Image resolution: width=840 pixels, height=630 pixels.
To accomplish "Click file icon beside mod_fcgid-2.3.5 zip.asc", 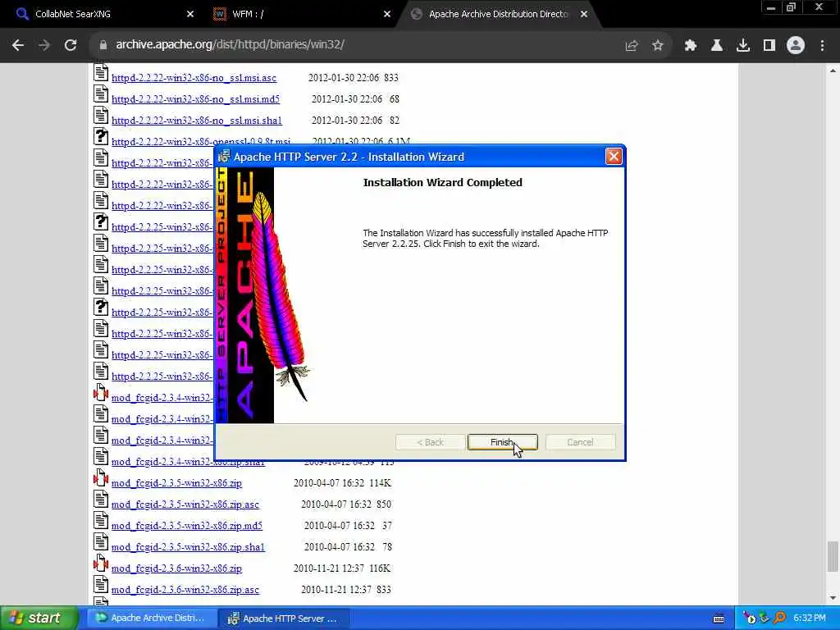I will click(101, 500).
